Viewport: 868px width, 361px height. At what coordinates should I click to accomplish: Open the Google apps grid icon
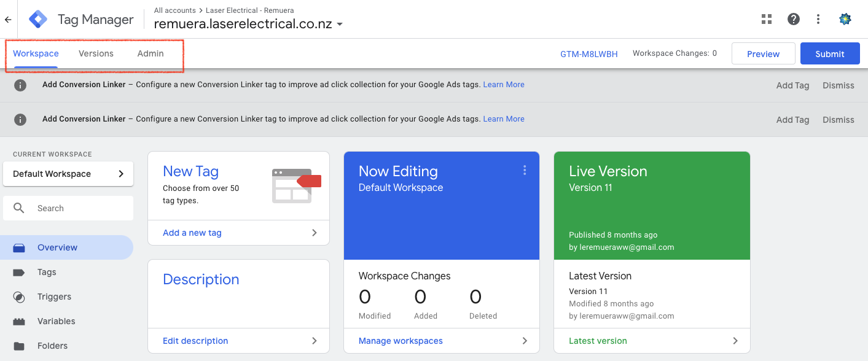coord(767,19)
